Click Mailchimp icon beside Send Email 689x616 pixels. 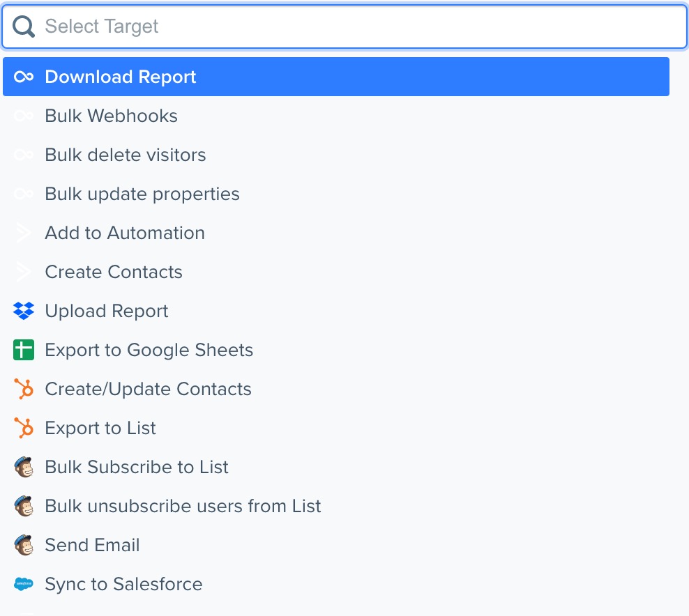pyautogui.click(x=24, y=545)
